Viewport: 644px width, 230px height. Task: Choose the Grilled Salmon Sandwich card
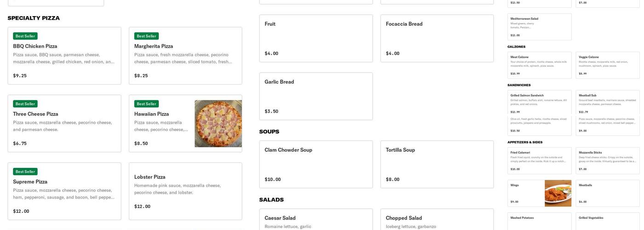point(539,102)
